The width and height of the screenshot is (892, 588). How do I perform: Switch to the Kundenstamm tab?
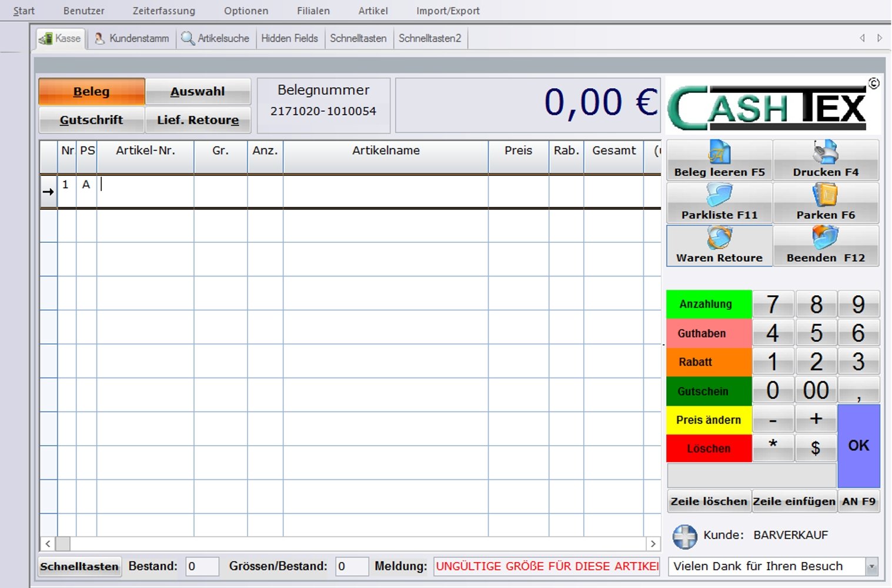(132, 38)
